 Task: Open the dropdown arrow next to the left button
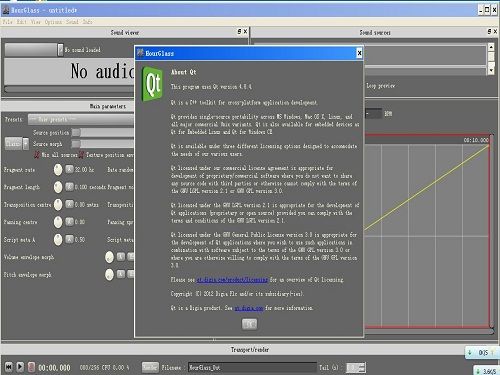click(x=26, y=144)
